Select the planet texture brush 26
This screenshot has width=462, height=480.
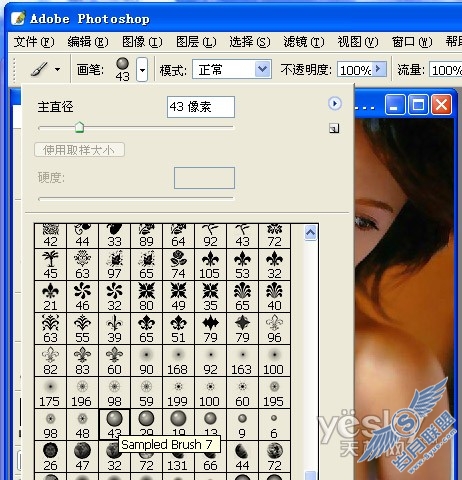[50, 457]
